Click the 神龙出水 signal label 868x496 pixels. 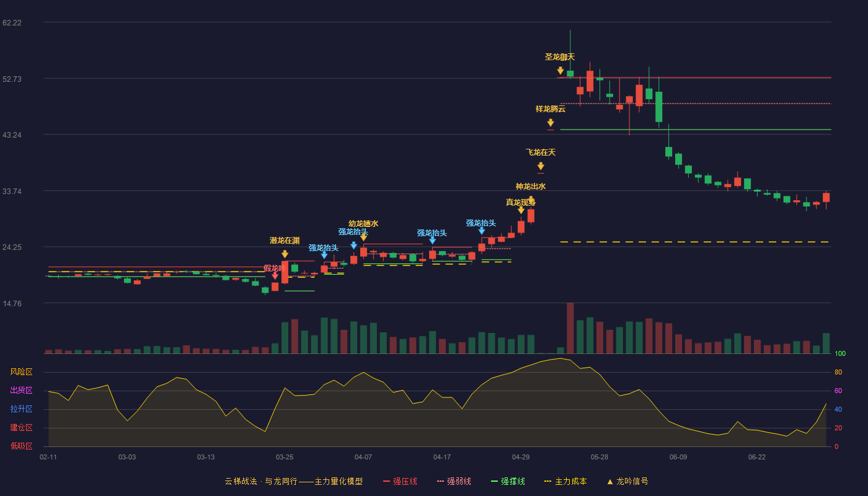click(x=531, y=187)
